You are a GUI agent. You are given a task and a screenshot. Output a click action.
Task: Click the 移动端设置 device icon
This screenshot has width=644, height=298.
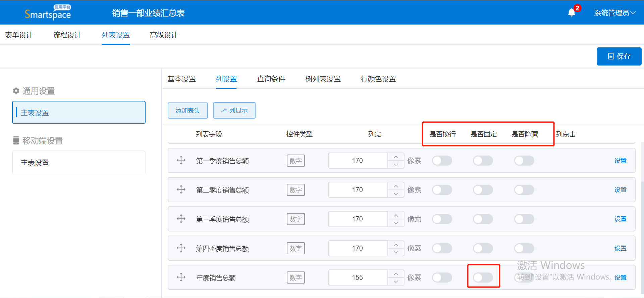16,140
